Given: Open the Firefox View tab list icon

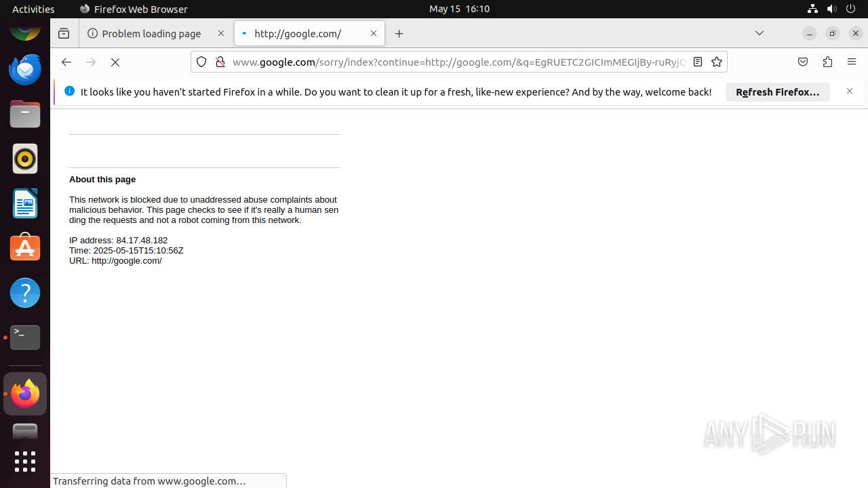Looking at the screenshot, I should click(x=64, y=33).
